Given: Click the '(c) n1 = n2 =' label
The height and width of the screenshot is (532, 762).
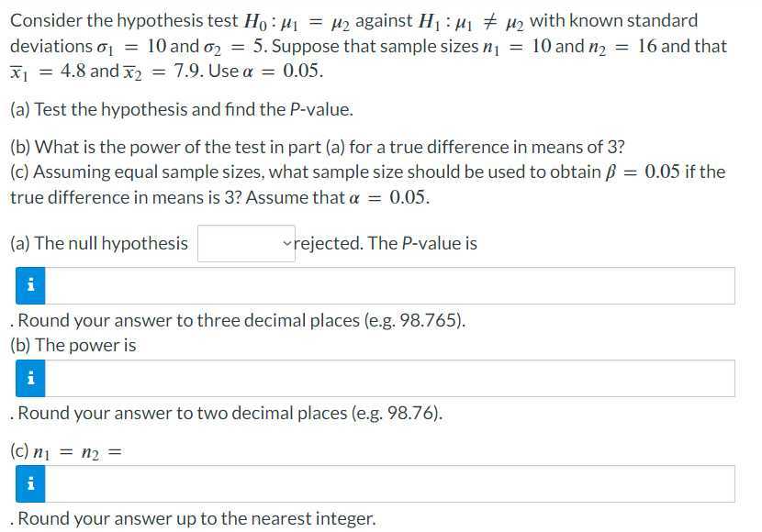Looking at the screenshot, I should click(x=65, y=451).
